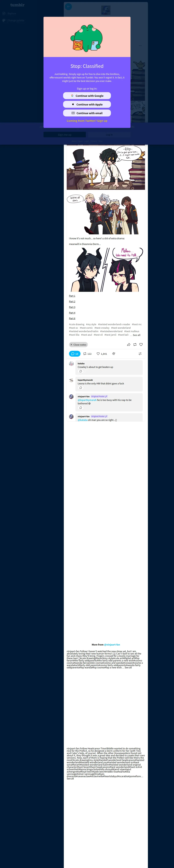
Task: Continue with Google sign-in
Action: tap(87, 96)
